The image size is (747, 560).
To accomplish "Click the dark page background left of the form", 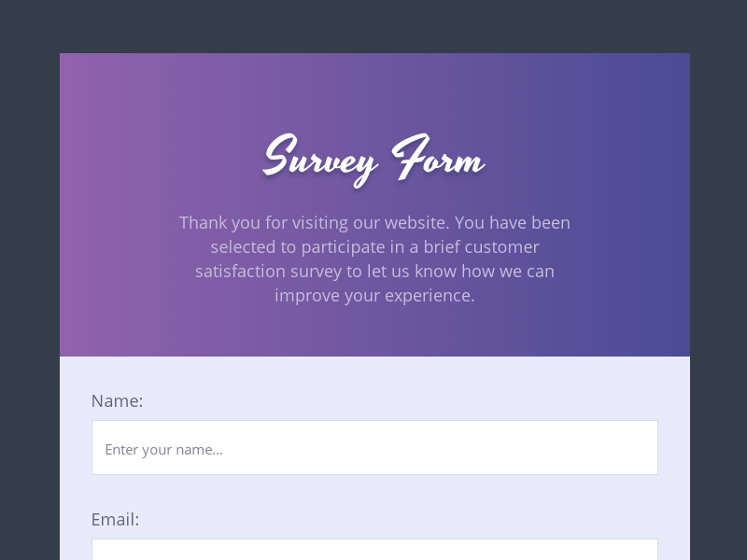I will [x=28, y=280].
